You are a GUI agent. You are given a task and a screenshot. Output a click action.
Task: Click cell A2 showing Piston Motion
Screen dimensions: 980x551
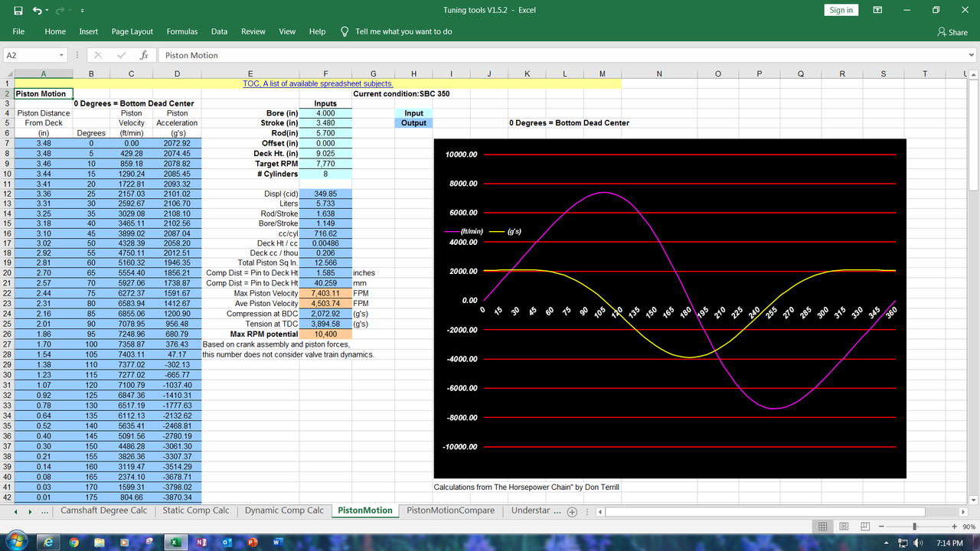click(x=43, y=93)
